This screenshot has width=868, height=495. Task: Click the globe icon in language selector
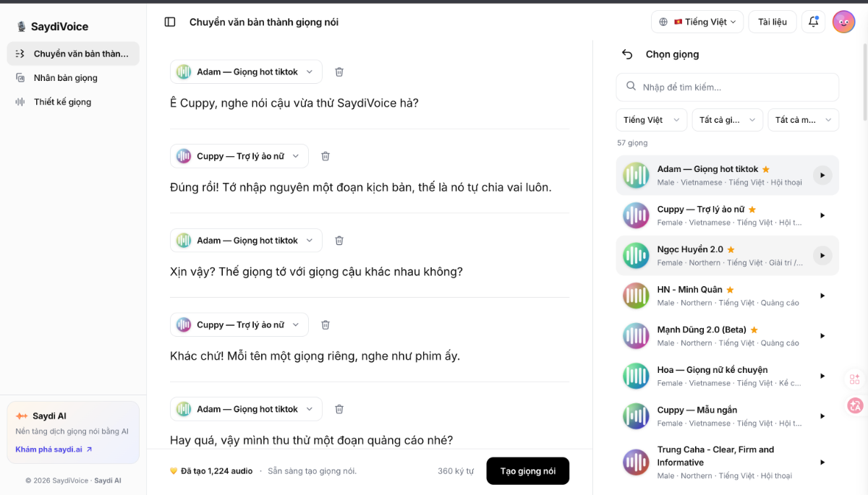coord(663,22)
